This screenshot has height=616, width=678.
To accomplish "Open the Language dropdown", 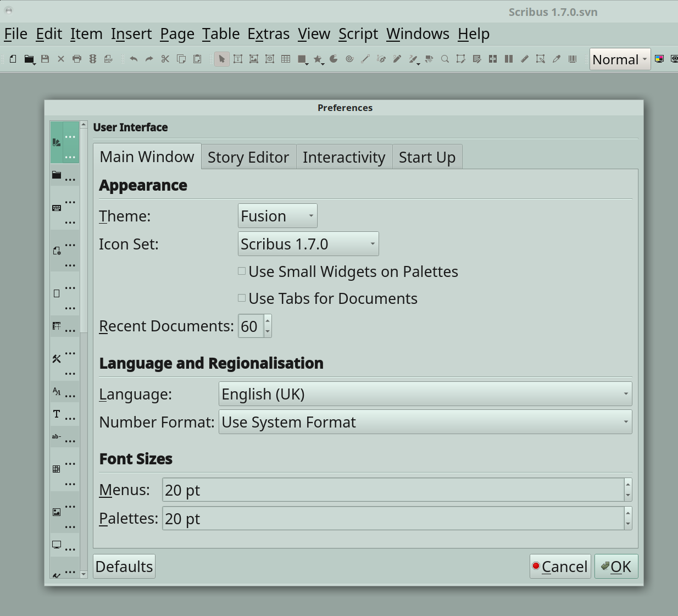I will click(x=425, y=394).
